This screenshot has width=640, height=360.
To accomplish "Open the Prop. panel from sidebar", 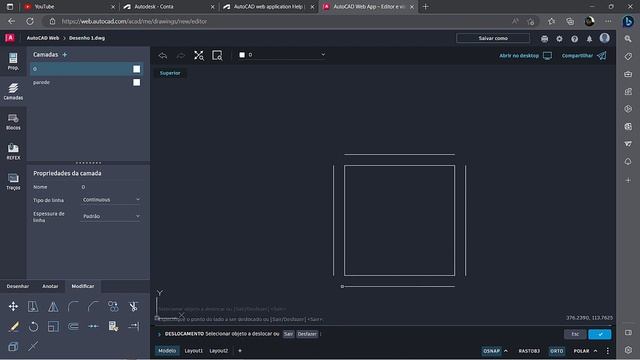I will tap(13, 62).
